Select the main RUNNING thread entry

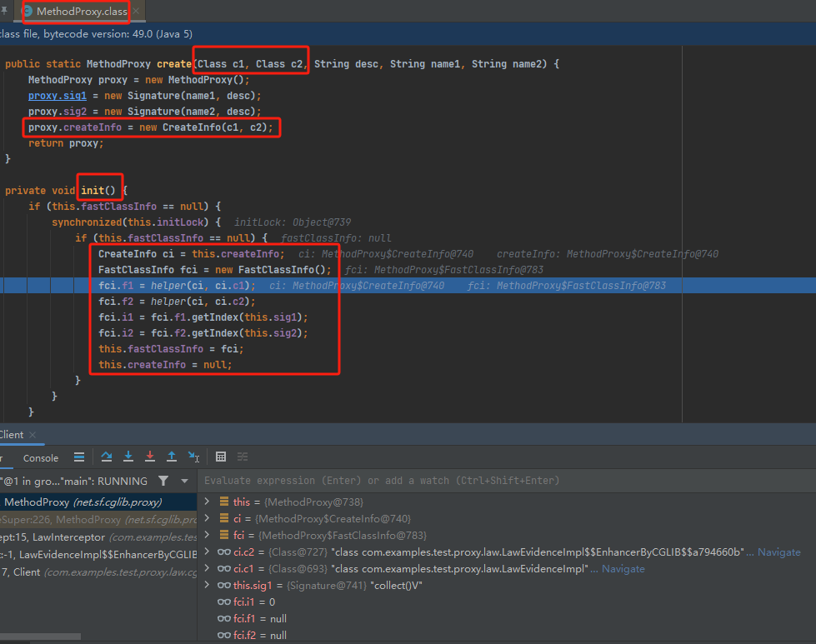76,482
